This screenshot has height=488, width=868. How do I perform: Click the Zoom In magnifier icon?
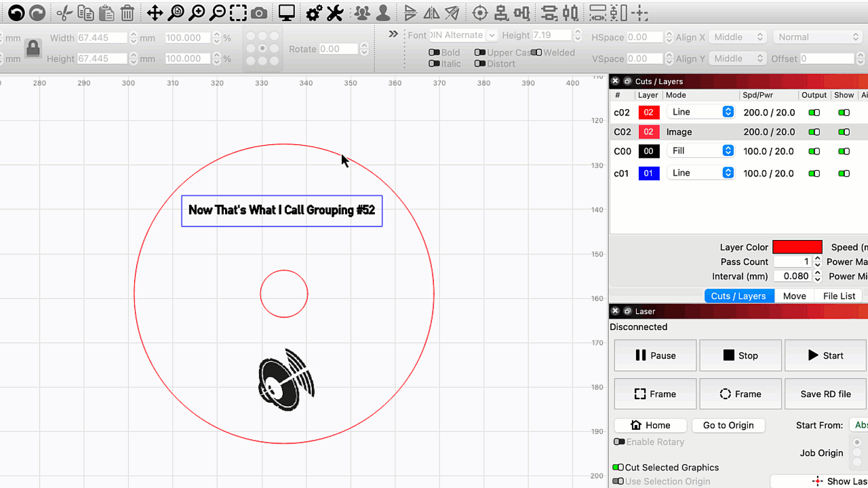pos(197,13)
